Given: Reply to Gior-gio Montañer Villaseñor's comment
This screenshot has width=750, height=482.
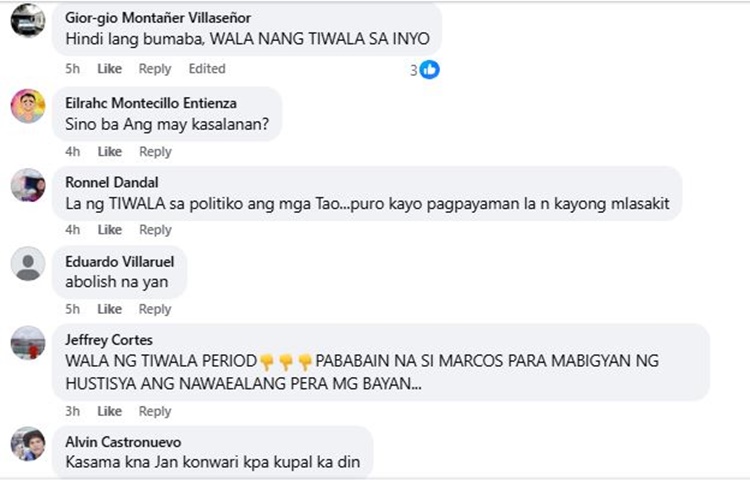Looking at the screenshot, I should (x=155, y=69).
